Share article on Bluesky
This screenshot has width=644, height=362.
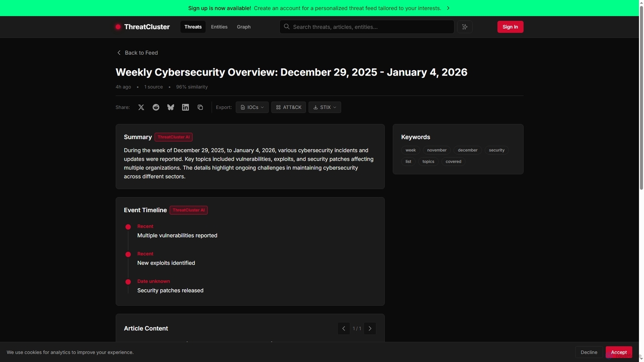171,107
